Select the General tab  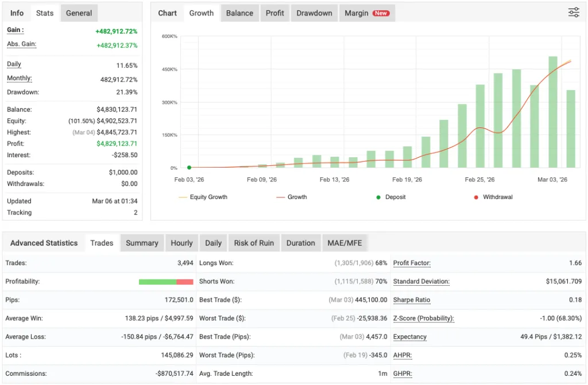[x=79, y=12]
